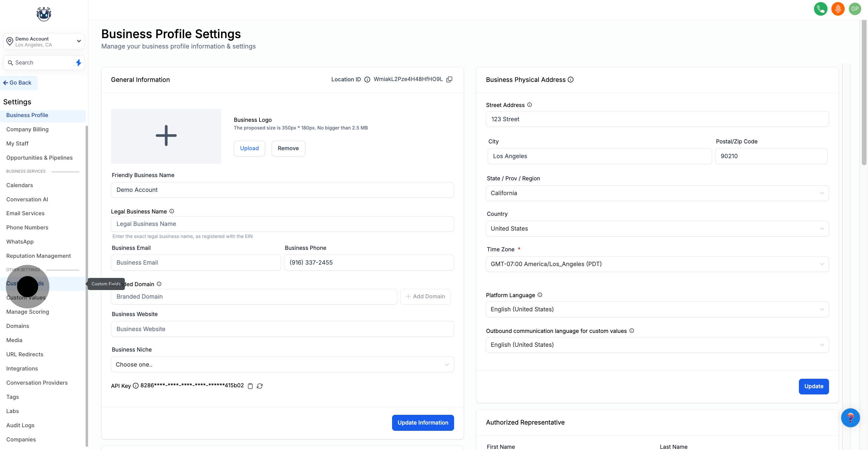Screen dimensions: 868x450
Task: Open the help question mark bubble
Action: pos(851,418)
